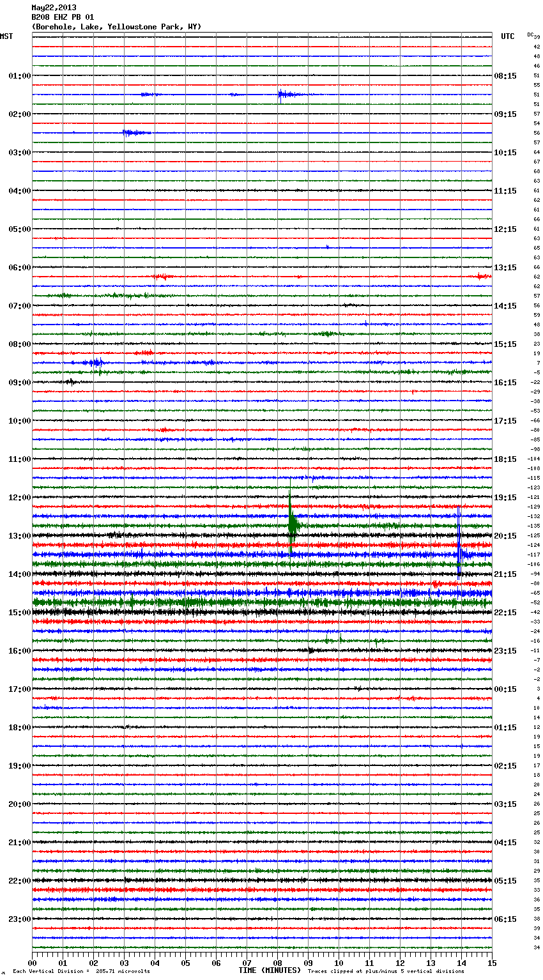
Task: Select the 18:00 MST time label
Action: click(x=19, y=728)
